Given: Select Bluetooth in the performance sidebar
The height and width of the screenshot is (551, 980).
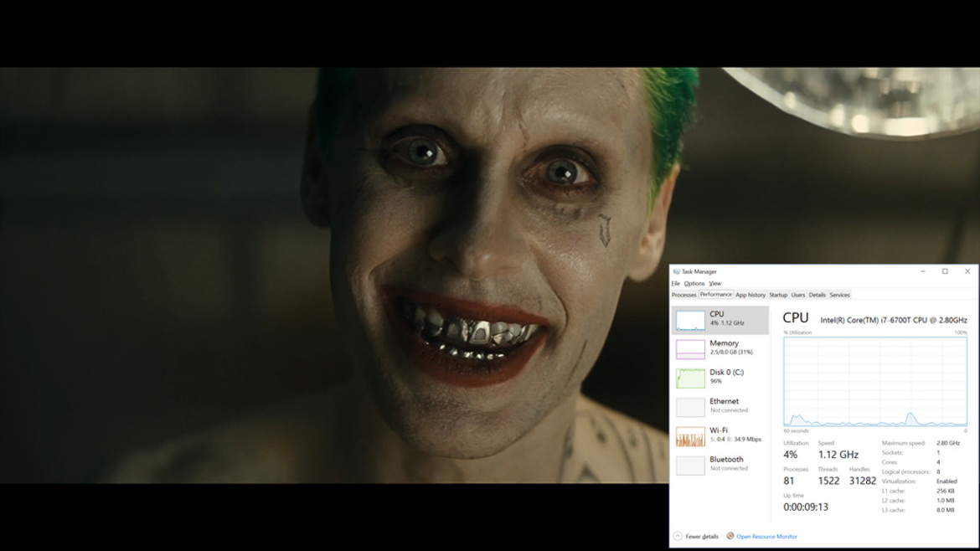Looking at the screenshot, I should click(x=720, y=465).
